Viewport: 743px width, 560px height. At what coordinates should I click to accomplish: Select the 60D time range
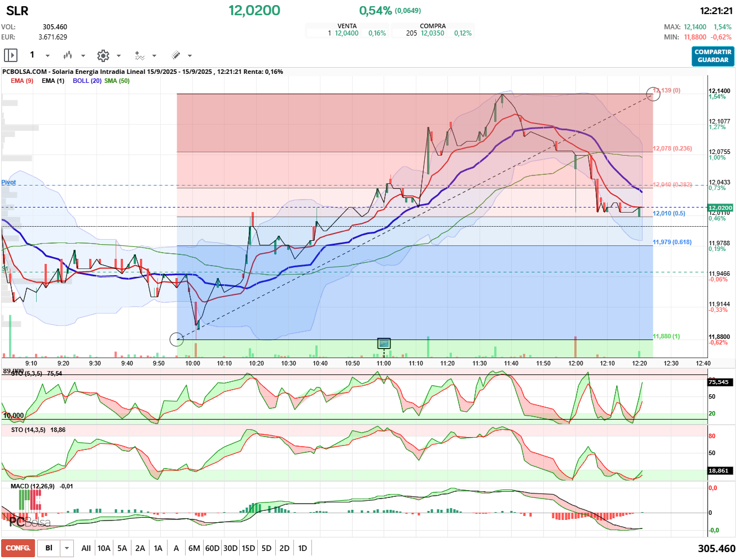[212, 548]
